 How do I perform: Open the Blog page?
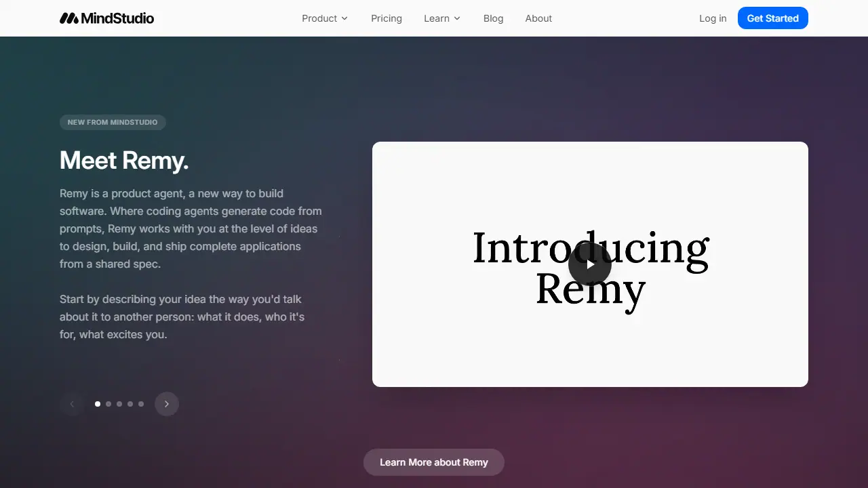[494, 18]
